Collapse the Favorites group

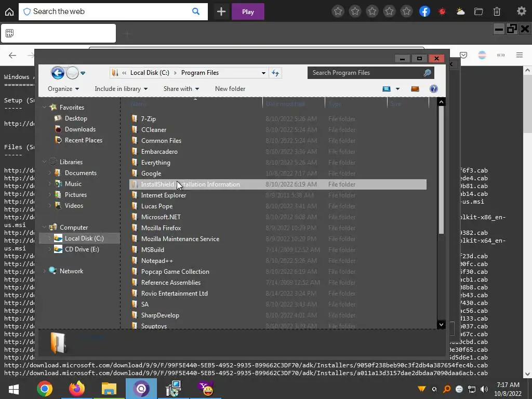[45, 107]
